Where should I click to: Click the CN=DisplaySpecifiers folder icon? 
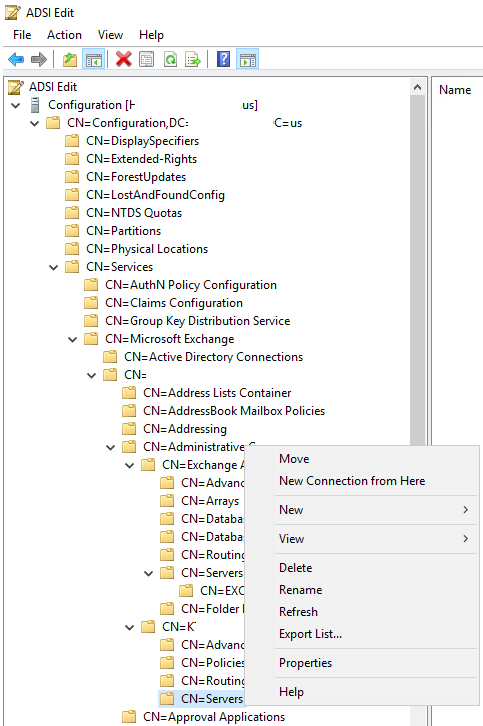[x=72, y=141]
